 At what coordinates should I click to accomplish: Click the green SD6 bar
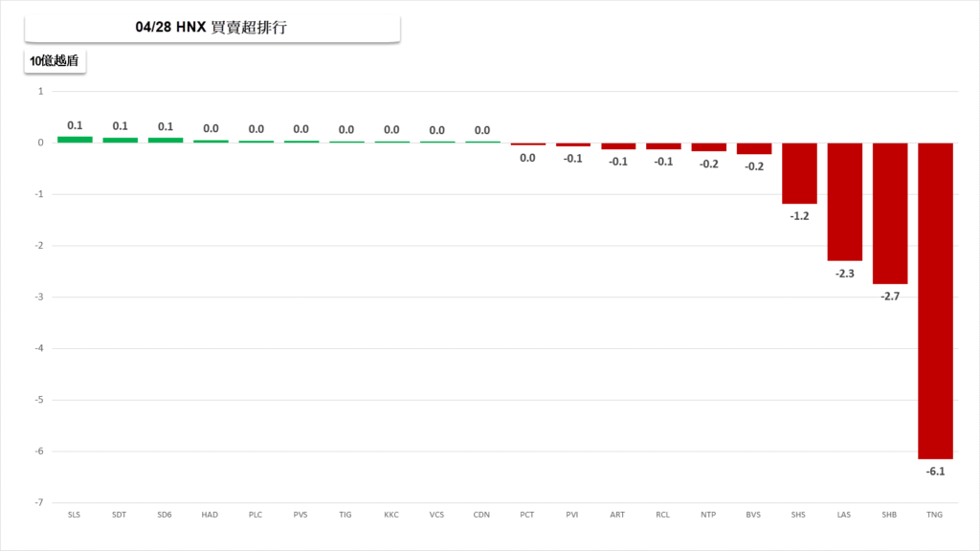pyautogui.click(x=166, y=140)
